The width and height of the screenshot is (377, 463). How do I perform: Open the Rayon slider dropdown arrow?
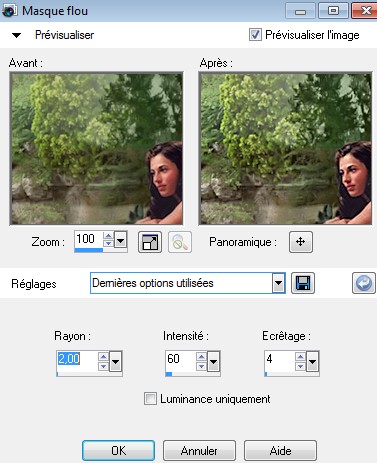(x=115, y=361)
